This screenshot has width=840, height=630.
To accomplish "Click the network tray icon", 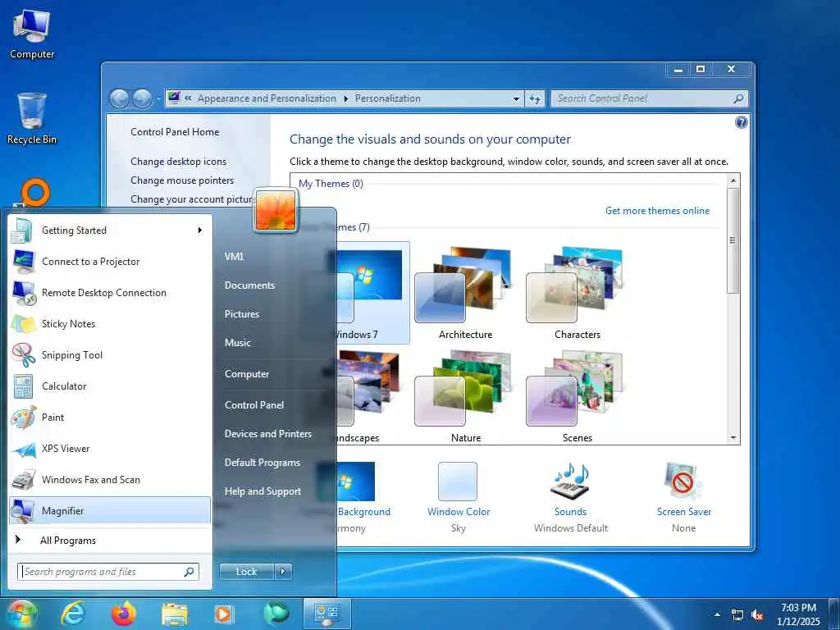I will (737, 615).
